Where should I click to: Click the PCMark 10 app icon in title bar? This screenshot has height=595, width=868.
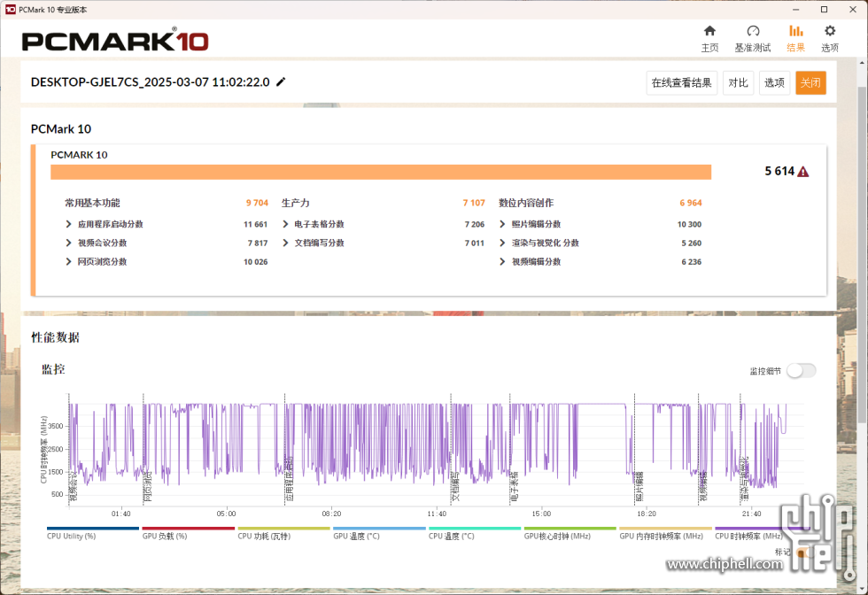click(10, 10)
